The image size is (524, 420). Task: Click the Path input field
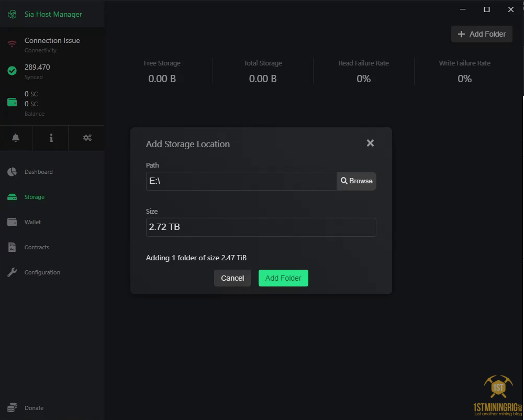[241, 181]
